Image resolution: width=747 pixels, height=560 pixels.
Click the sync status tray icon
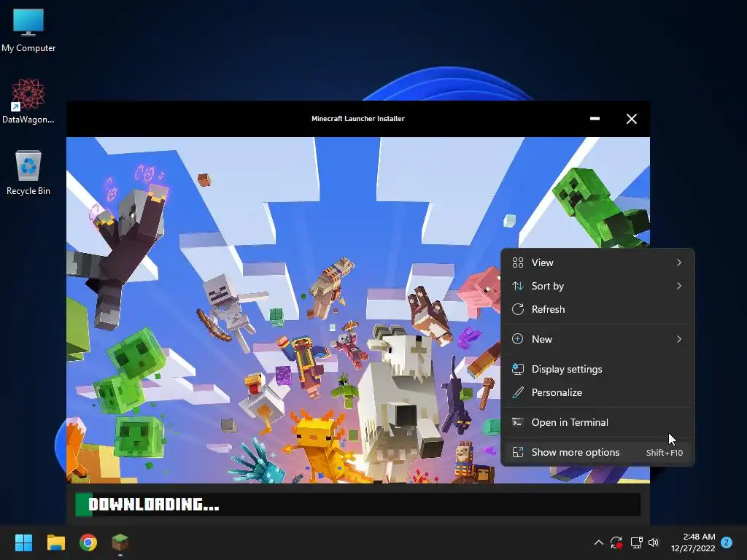coord(616,542)
